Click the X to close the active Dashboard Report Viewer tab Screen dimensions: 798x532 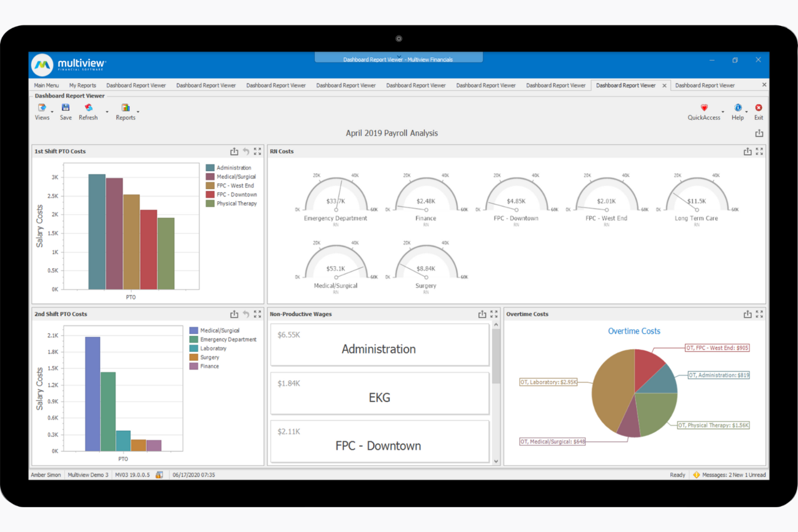[x=664, y=85]
